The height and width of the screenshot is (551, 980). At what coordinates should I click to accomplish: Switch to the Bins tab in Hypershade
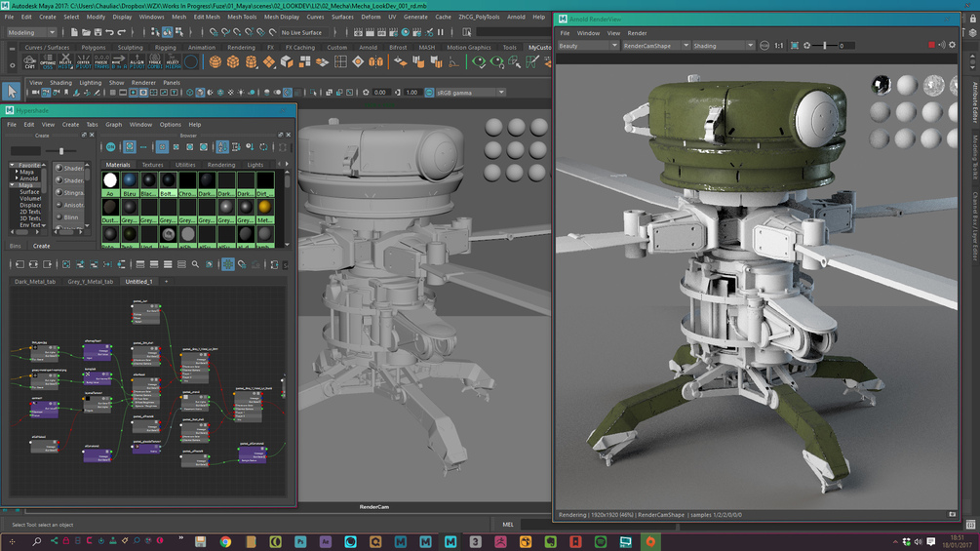(15, 246)
